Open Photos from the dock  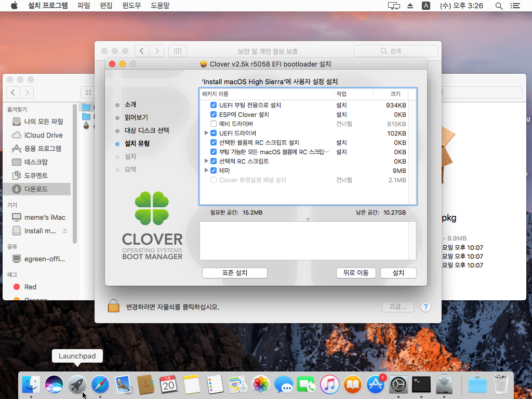coord(261,384)
